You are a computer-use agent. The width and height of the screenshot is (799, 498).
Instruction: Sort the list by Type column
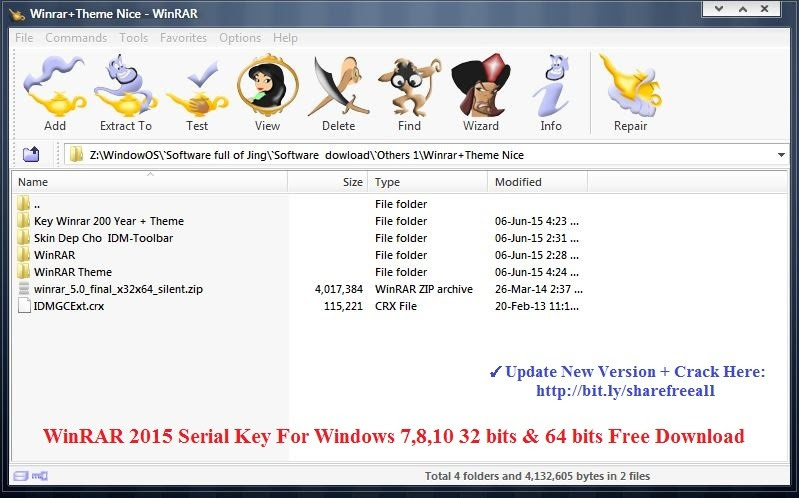[428, 182]
